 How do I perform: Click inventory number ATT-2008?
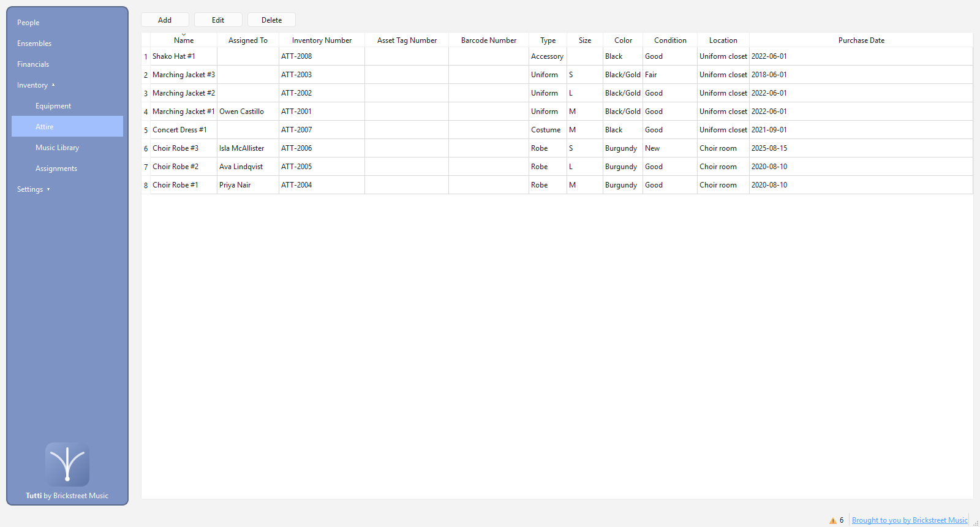click(x=322, y=56)
